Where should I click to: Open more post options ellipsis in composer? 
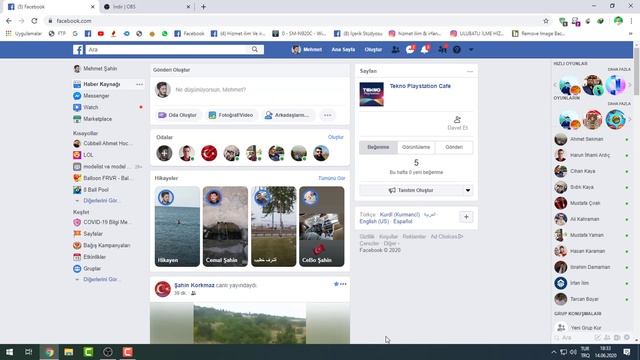point(327,115)
